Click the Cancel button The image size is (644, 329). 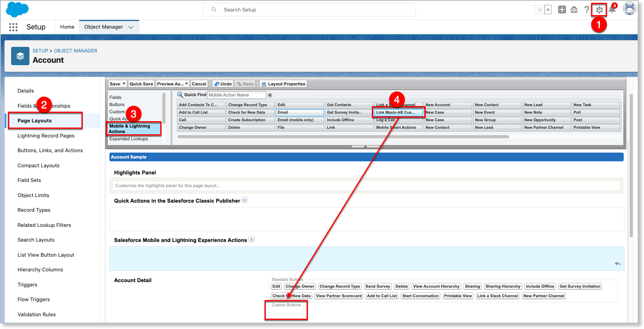[199, 84]
